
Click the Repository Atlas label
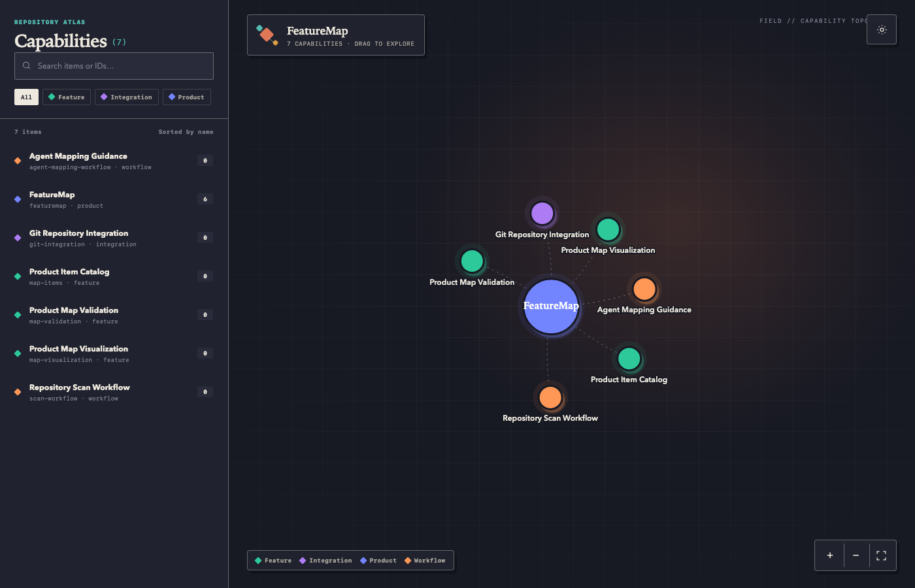[x=50, y=22]
